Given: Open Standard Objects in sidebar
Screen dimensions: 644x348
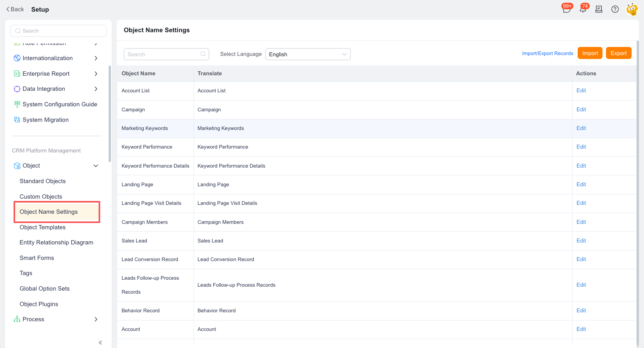Looking at the screenshot, I should click(x=43, y=181).
